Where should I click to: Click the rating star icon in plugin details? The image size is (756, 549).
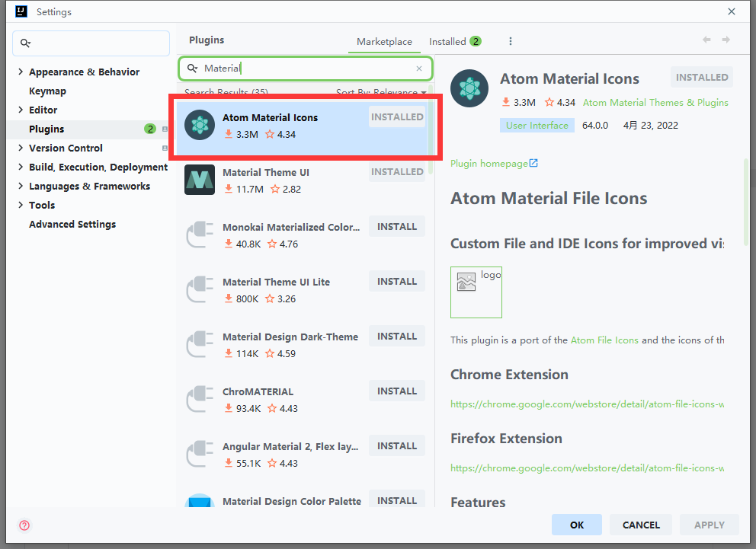click(x=549, y=102)
